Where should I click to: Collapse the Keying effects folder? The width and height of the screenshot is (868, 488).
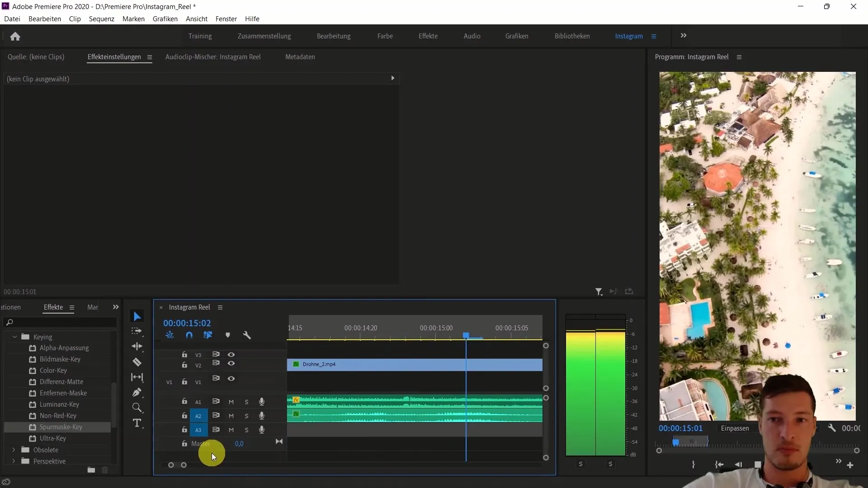pyautogui.click(x=14, y=337)
